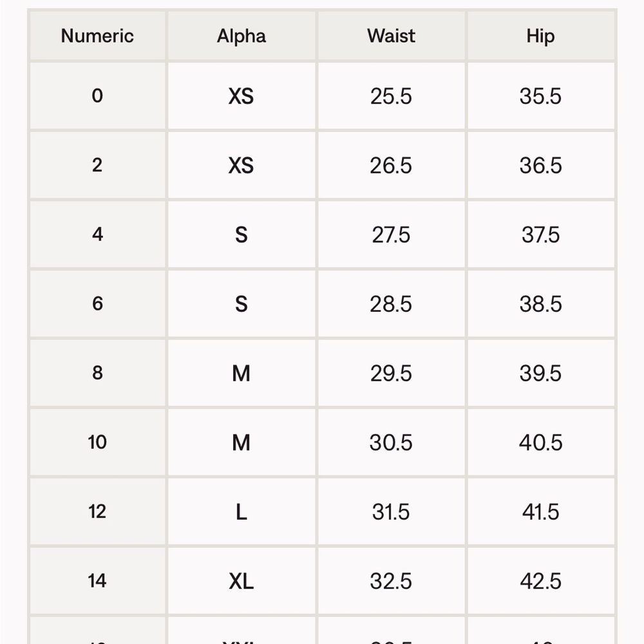Click the XL alpha size cell
Viewport: 644px width, 644px height.
point(241,581)
